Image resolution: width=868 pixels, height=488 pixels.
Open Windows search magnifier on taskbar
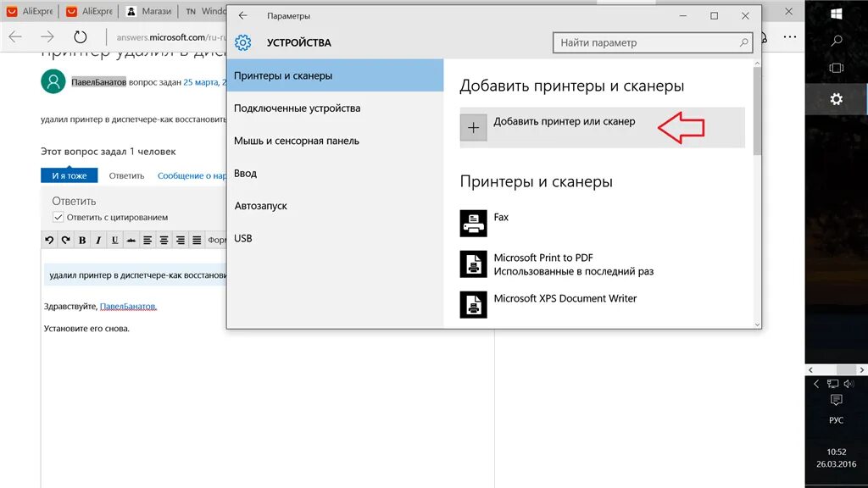tap(837, 41)
